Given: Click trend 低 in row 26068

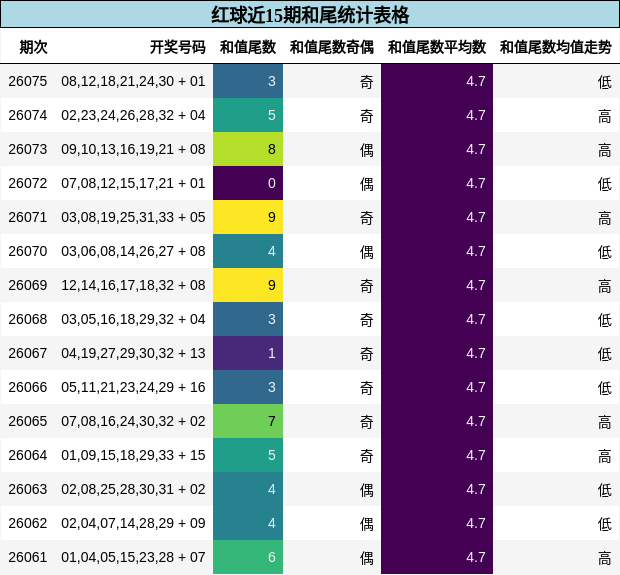Looking at the screenshot, I should click(x=605, y=320).
